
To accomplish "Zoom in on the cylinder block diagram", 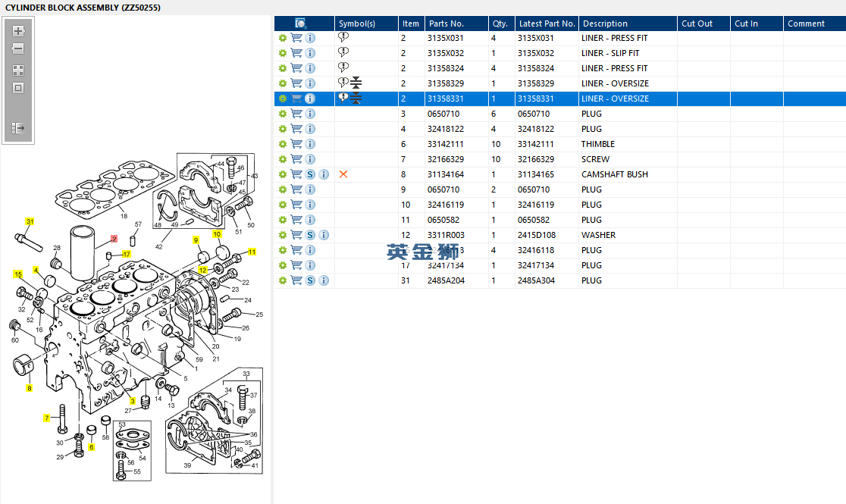I will (x=18, y=32).
